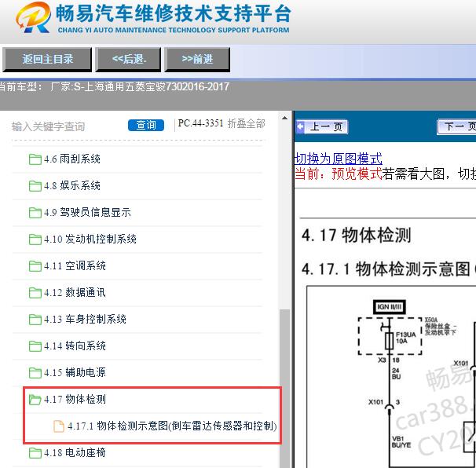476x468 pixels.
Task: Click the 当前车型 vehicle model text
Action: point(114,87)
